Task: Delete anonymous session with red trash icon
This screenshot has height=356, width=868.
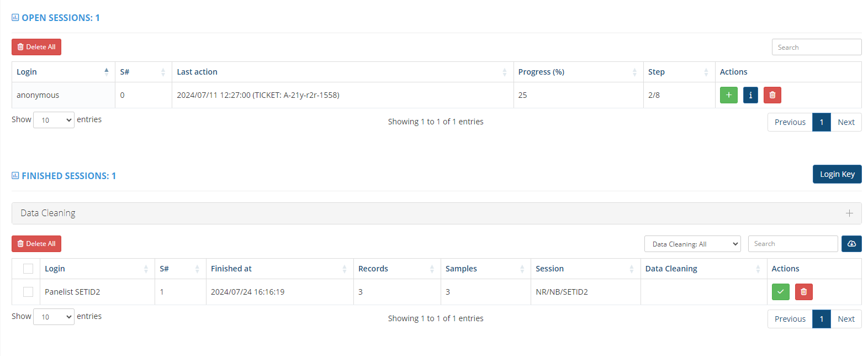Action: click(772, 95)
